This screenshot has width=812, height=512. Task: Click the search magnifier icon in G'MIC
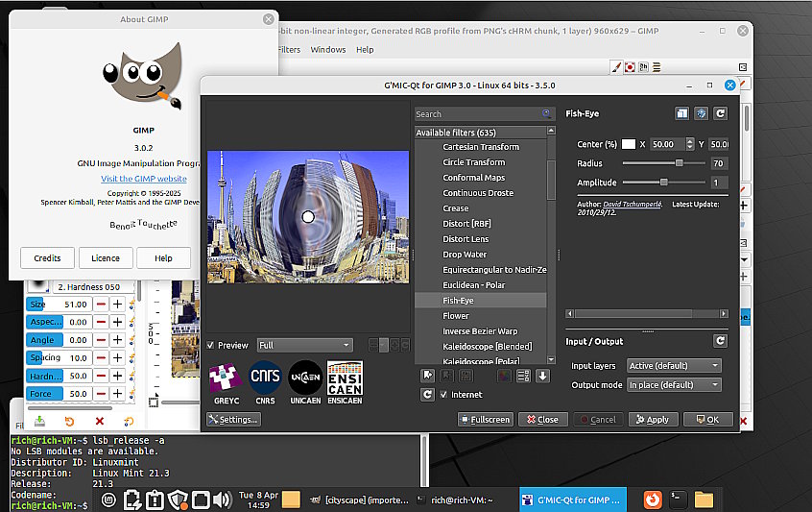coord(546,113)
